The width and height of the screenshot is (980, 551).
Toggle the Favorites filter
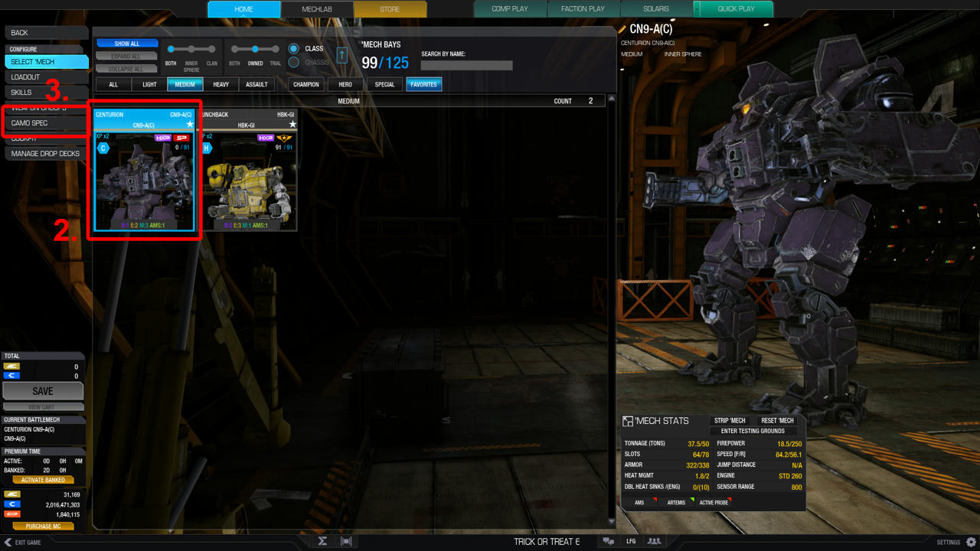pos(423,84)
